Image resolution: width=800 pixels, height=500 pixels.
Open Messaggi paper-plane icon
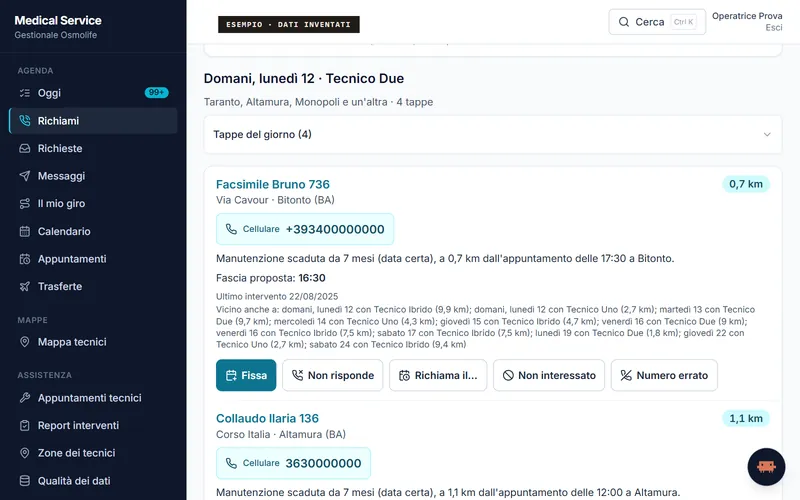pyautogui.click(x=24, y=176)
